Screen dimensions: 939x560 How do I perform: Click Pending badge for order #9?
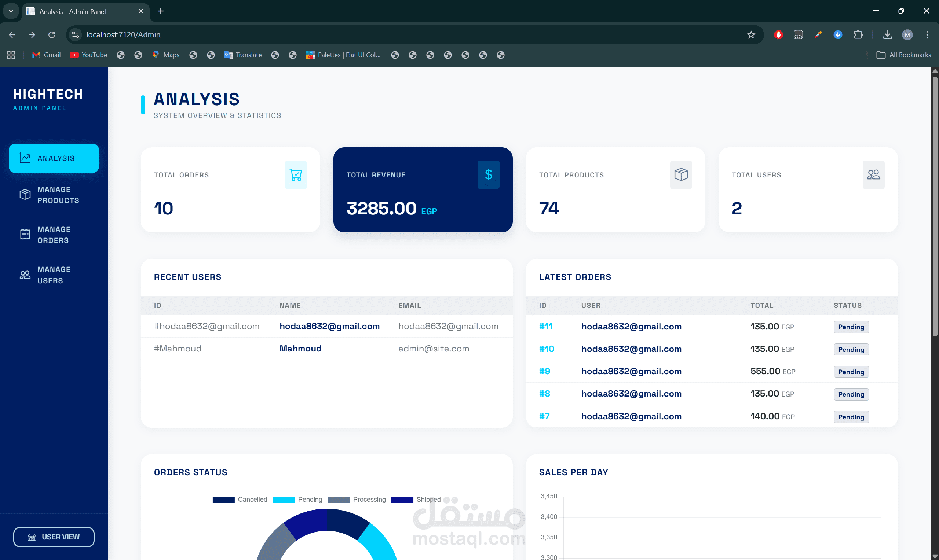[851, 372]
